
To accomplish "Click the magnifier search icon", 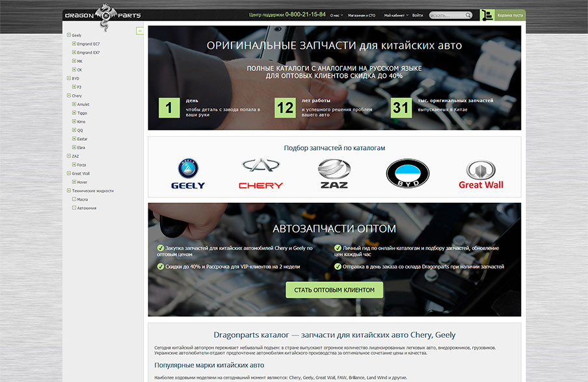I will [468, 16].
